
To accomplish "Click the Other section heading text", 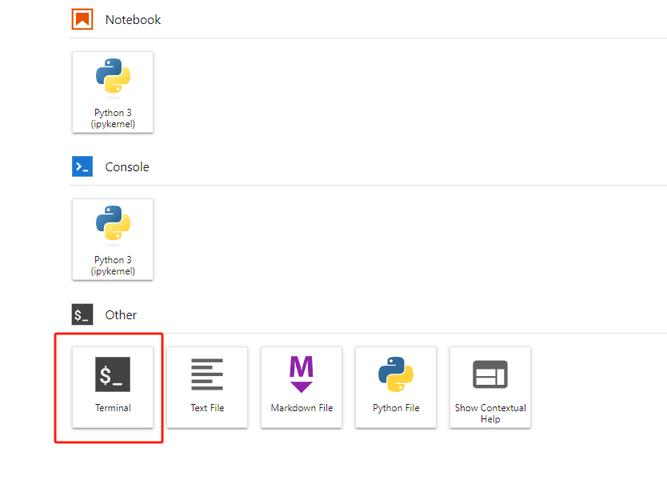I will tap(121, 315).
